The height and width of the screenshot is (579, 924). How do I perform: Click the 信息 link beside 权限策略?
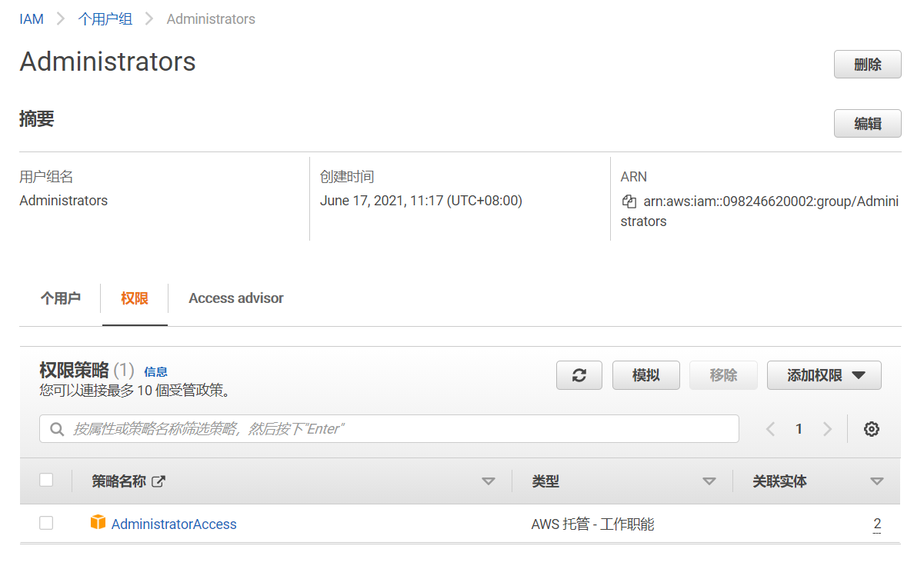155,372
